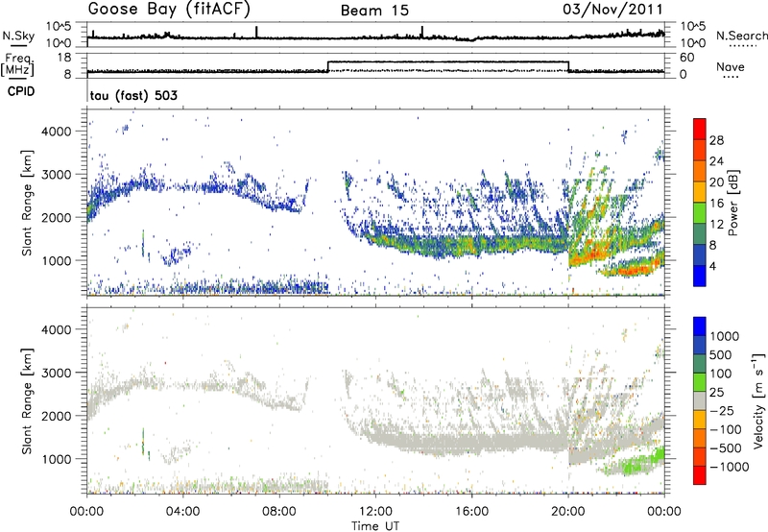The height and width of the screenshot is (532, 768).
Task: Click the left '10^5' noise axis value
Action: pos(59,27)
